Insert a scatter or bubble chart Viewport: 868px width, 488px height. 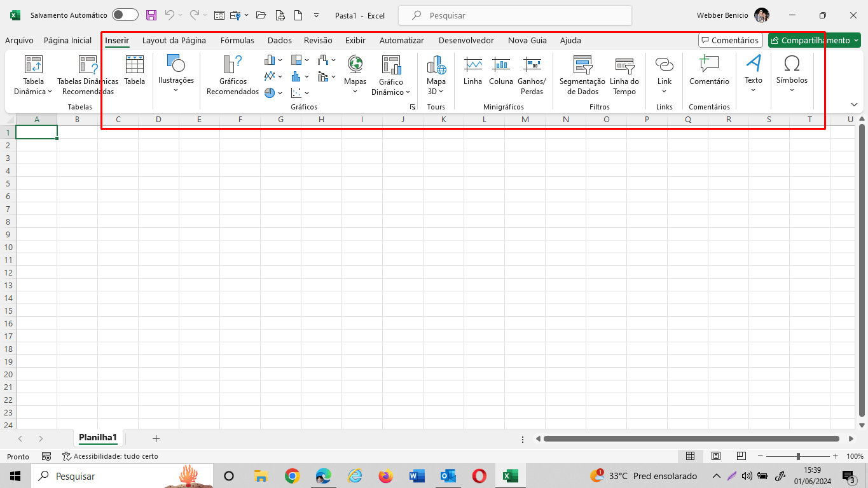[300, 92]
